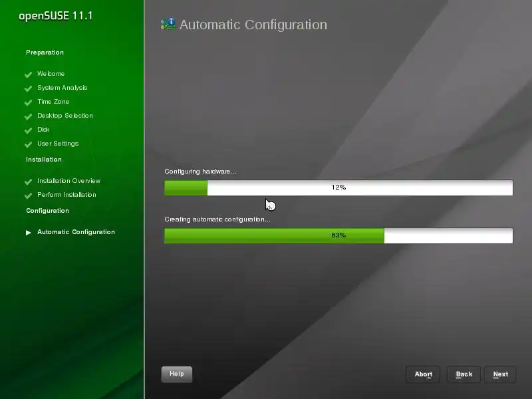Abort the automatic configuration

[x=423, y=374]
